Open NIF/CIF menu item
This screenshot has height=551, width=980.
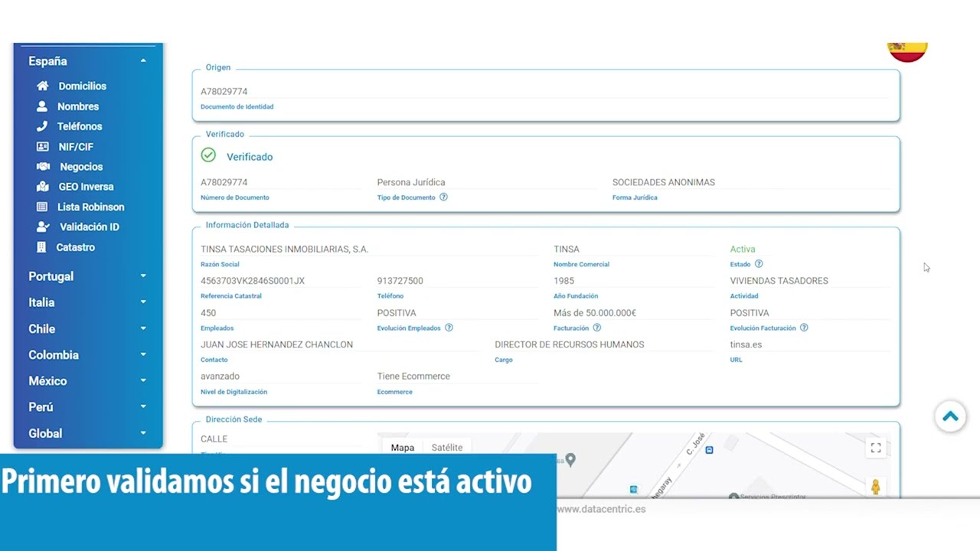(x=76, y=147)
